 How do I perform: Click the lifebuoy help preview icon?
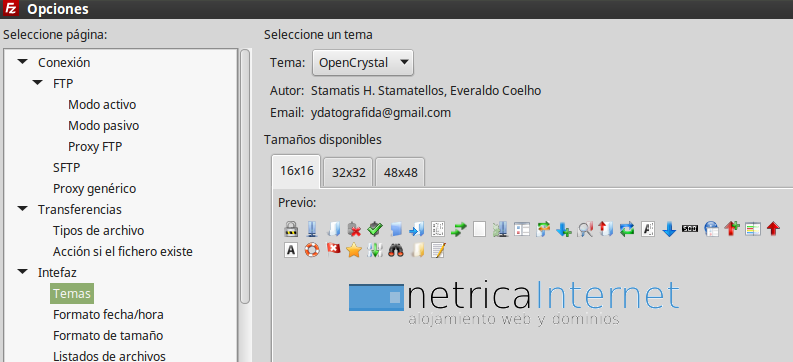312,250
